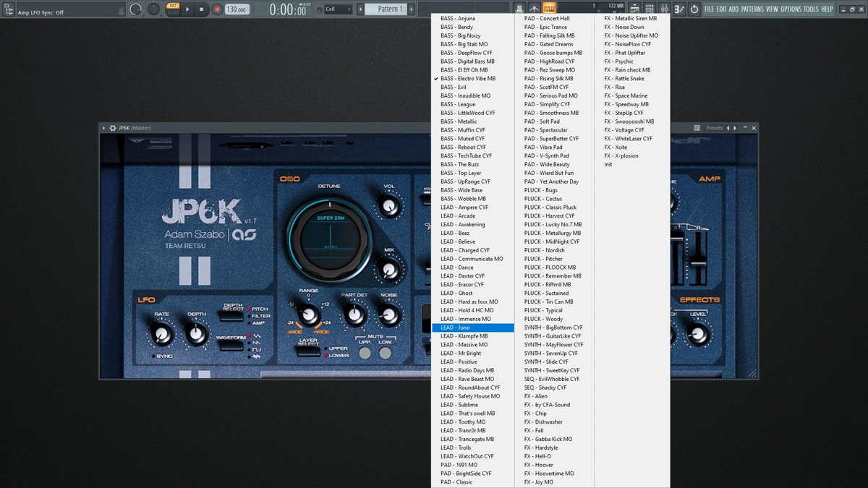Adjust the master pitch knob in toolbar
This screenshot has height=488, width=868.
(x=154, y=9)
